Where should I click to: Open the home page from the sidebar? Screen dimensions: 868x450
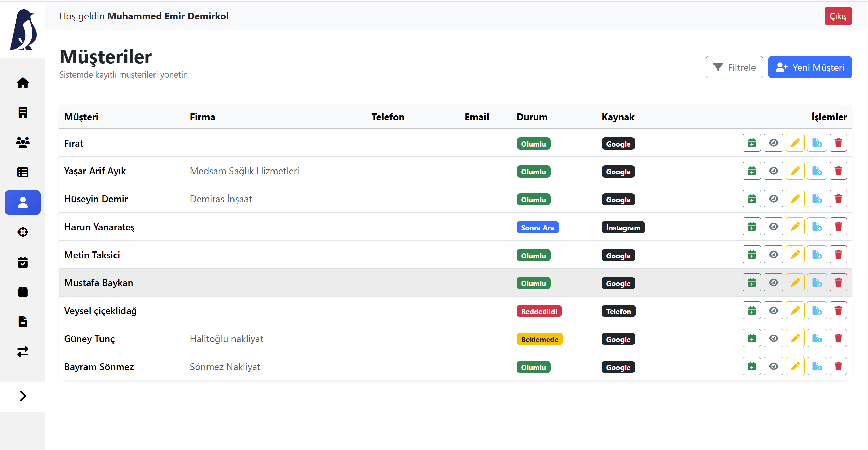coord(23,83)
